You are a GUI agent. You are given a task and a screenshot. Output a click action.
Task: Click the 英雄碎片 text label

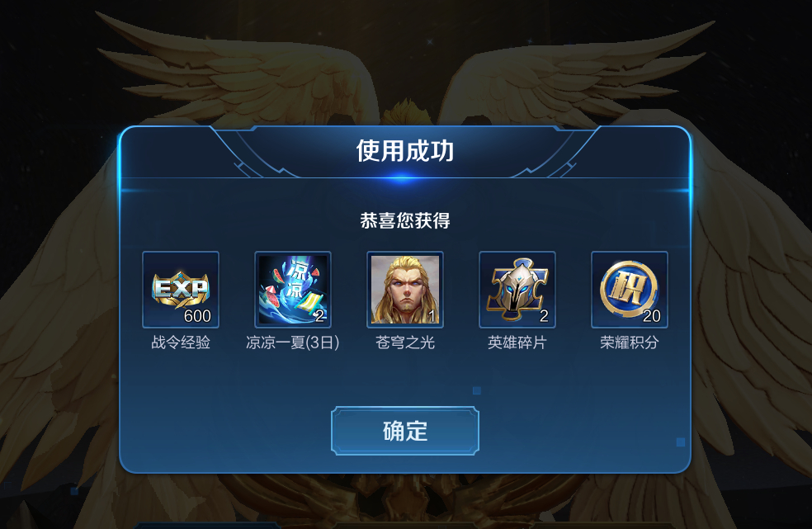517,342
